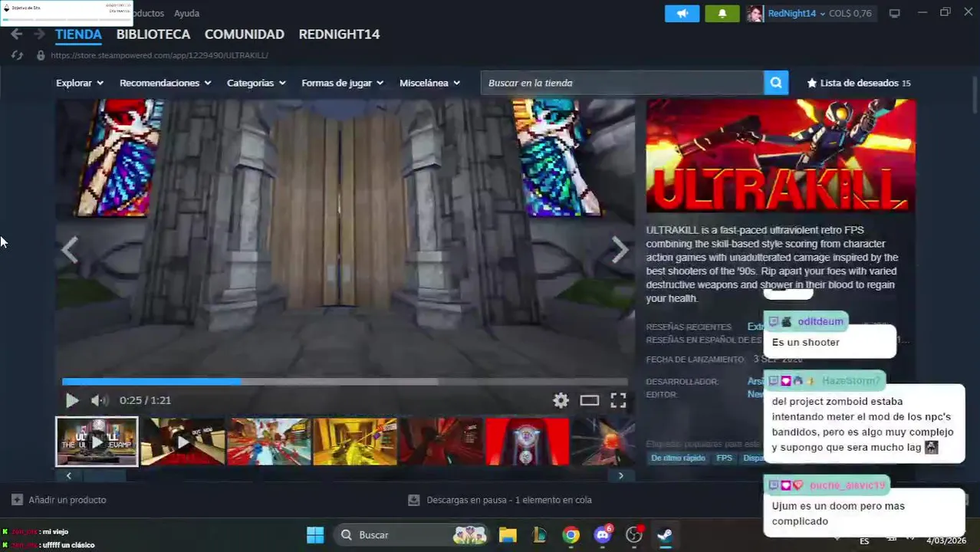Open wishlist star icon

tap(811, 83)
